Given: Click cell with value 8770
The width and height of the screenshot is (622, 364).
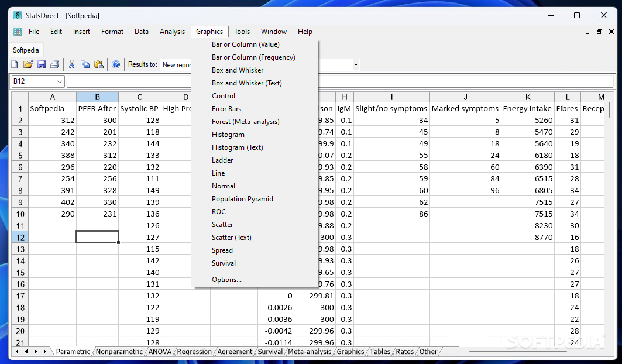Looking at the screenshot, I should point(528,238).
